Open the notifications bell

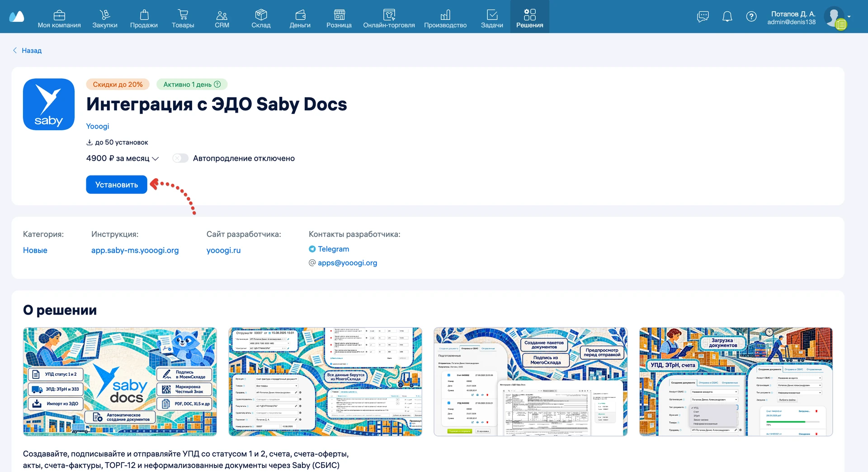(x=727, y=17)
